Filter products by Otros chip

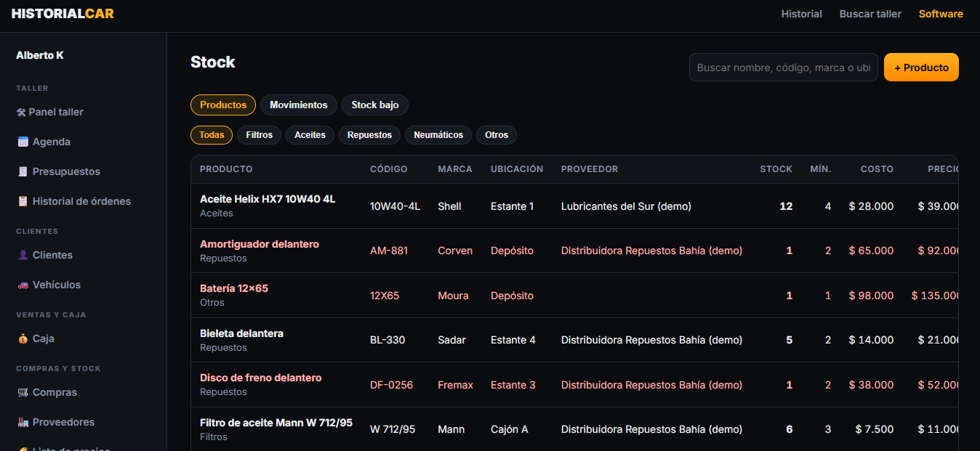point(497,135)
